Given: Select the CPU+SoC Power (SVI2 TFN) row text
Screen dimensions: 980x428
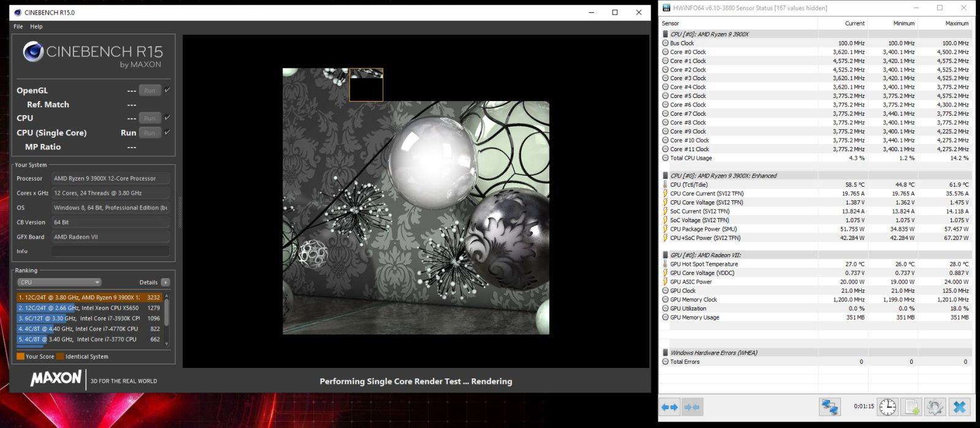Looking at the screenshot, I should tap(705, 238).
